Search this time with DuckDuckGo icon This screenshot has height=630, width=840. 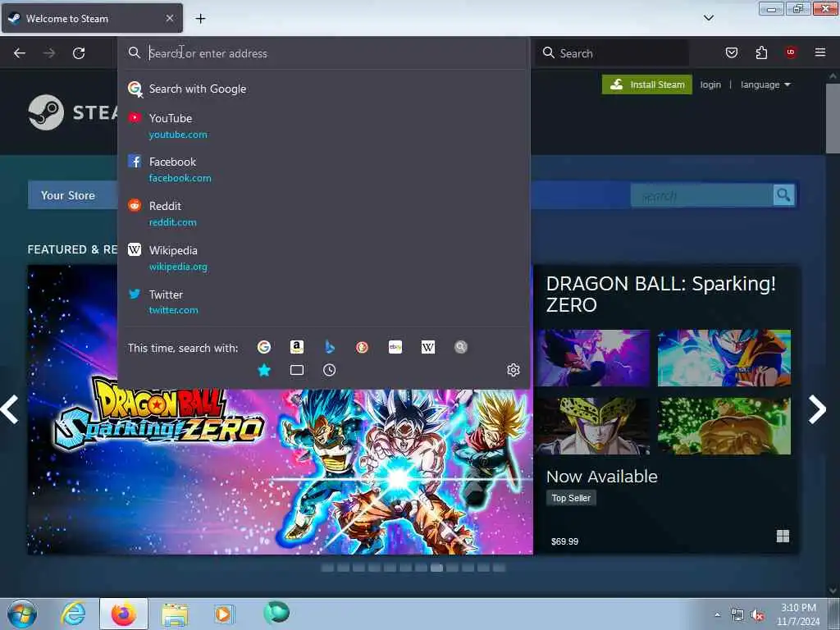pos(362,347)
